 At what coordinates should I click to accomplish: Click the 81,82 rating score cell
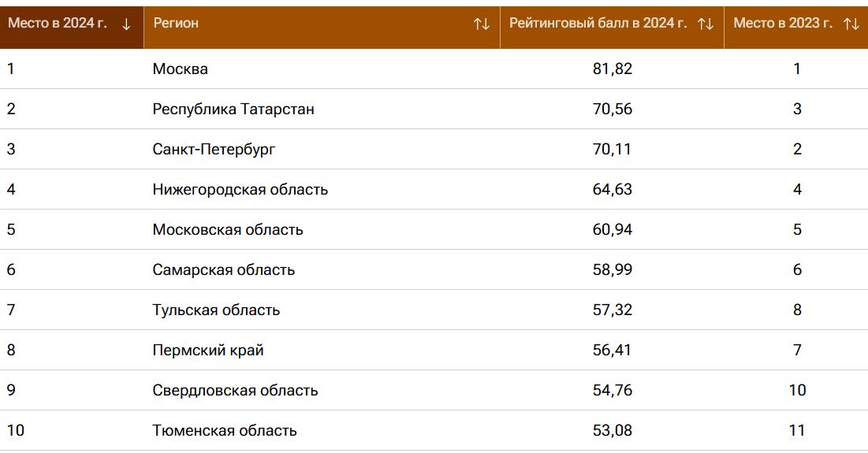(612, 69)
